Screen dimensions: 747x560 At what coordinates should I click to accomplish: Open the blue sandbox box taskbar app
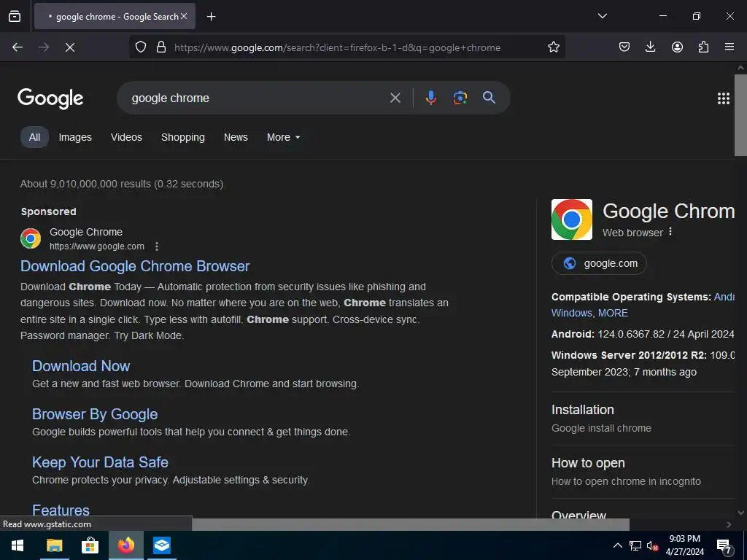tap(162, 545)
